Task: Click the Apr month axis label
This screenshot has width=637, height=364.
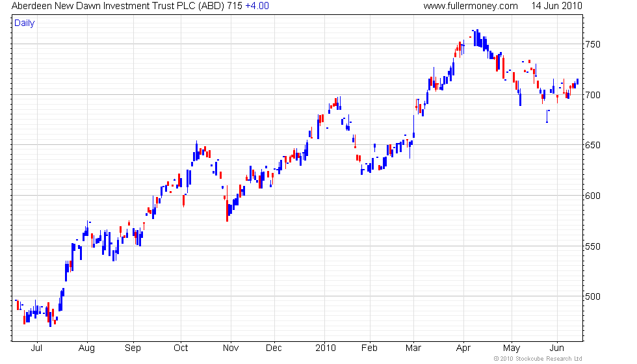Action: click(463, 348)
